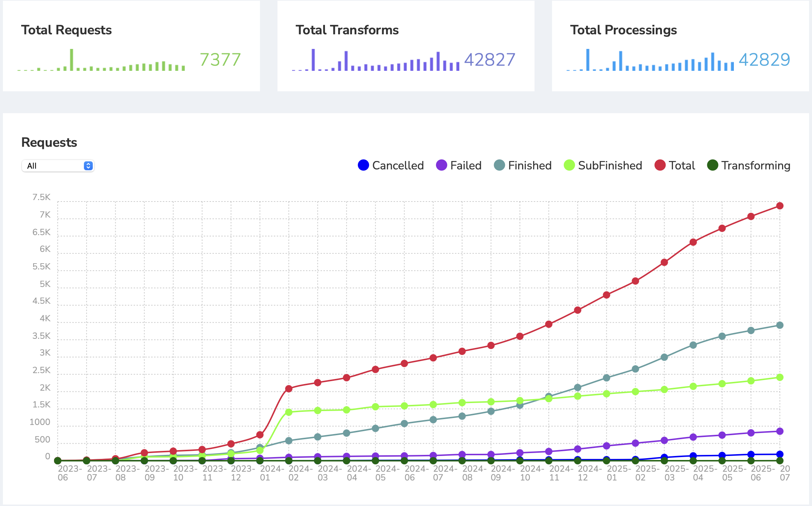Click the Total Transforms purple sparkline chart
Viewport: 812px width, 506px height.
click(376, 60)
